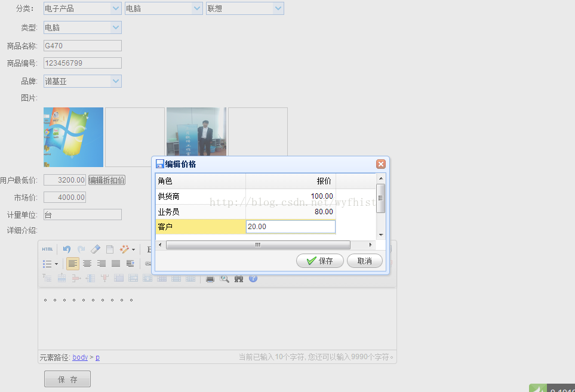Click the insert paragraph before table icon

click(47, 278)
